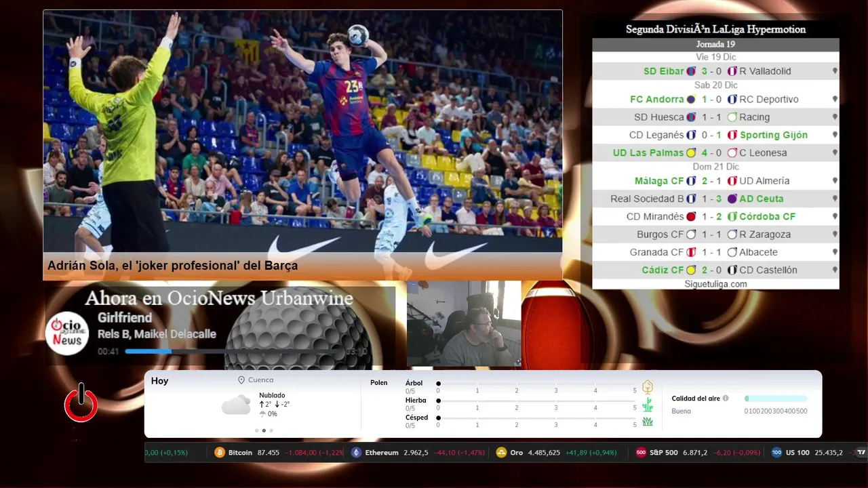Click the Ethereum icon in ticker
This screenshot has width=868, height=488.
357,452
